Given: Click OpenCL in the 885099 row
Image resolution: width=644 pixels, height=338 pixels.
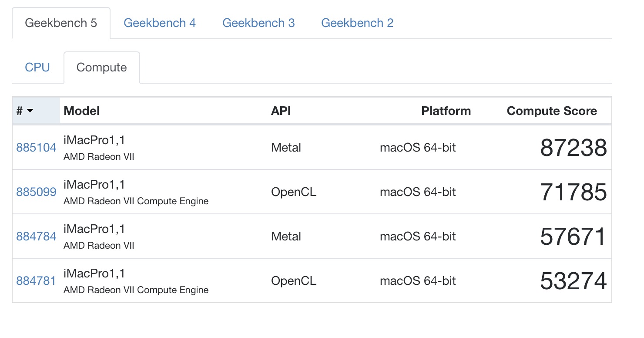Looking at the screenshot, I should click(x=294, y=192).
